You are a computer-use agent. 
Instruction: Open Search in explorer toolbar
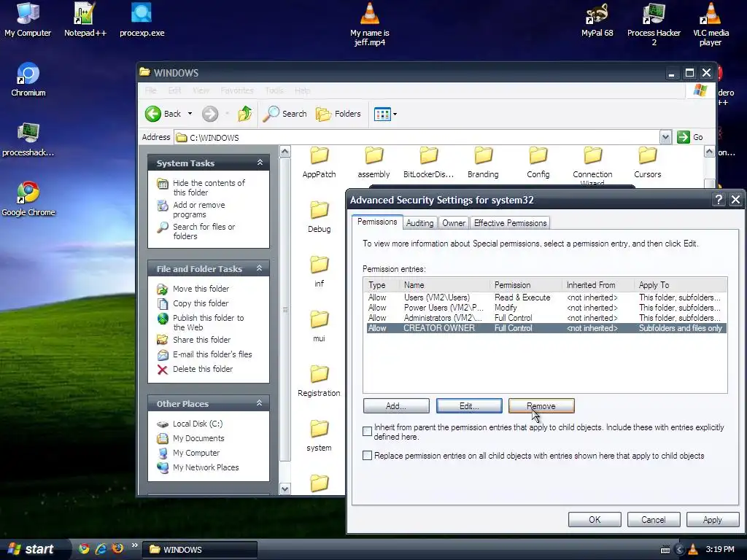click(x=285, y=114)
